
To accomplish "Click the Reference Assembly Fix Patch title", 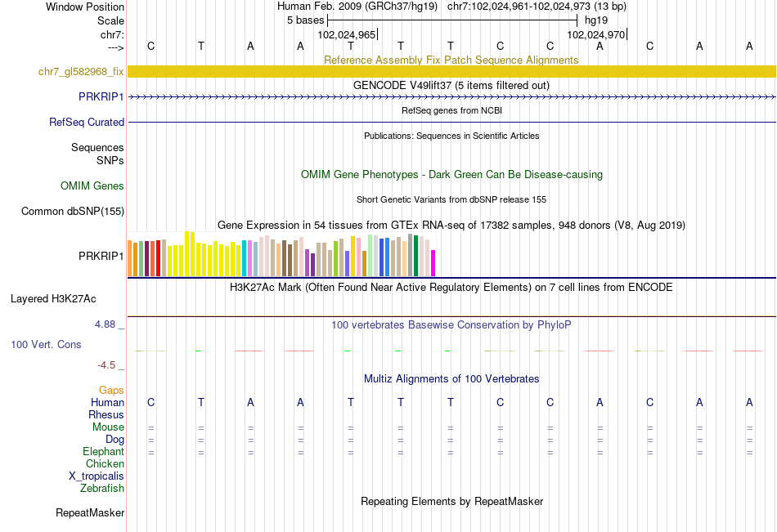I will (x=451, y=60).
